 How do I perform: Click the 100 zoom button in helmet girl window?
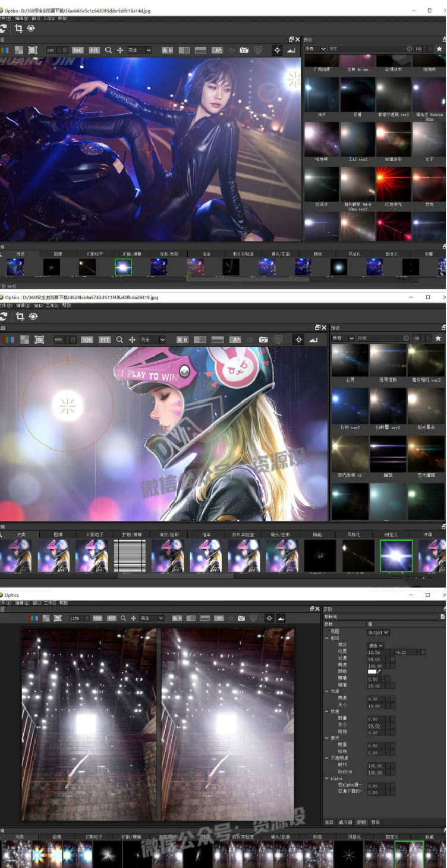(x=87, y=339)
